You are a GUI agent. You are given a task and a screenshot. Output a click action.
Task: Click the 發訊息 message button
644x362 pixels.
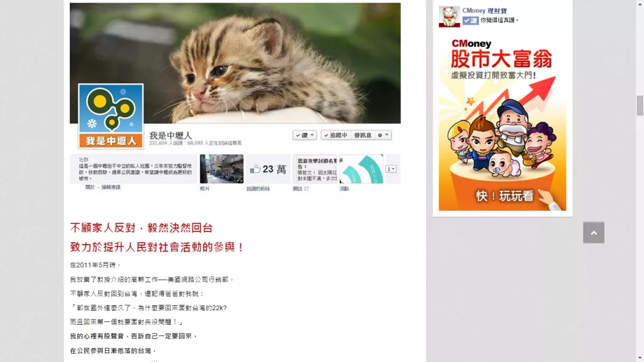pos(363,135)
